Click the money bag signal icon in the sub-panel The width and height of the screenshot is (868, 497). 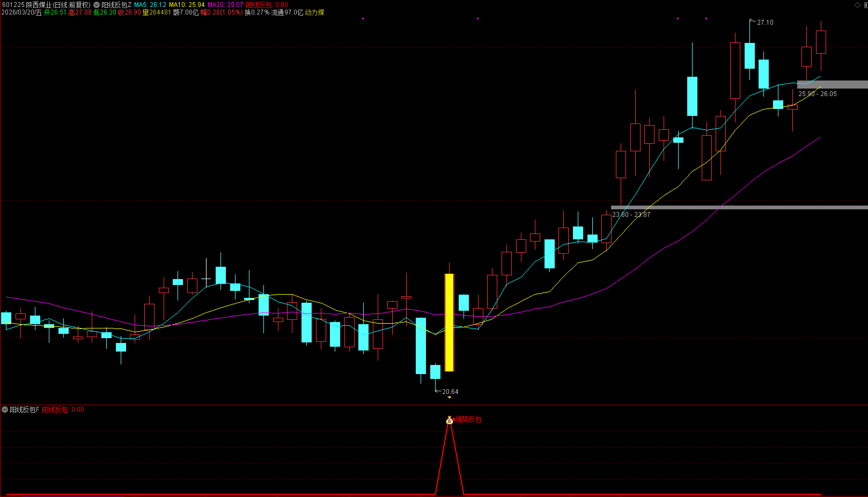point(450,420)
